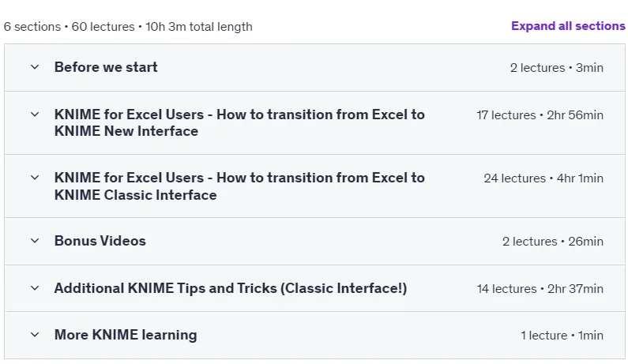Screen dimensions: 628x364
Task: Select the Before we start section title
Action: tap(106, 67)
